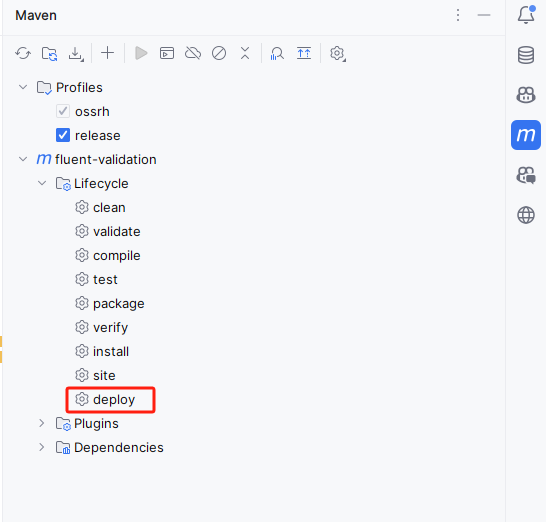Image resolution: width=546 pixels, height=522 pixels.
Task: Click Execute Maven Goal icon
Action: pyautogui.click(x=167, y=53)
